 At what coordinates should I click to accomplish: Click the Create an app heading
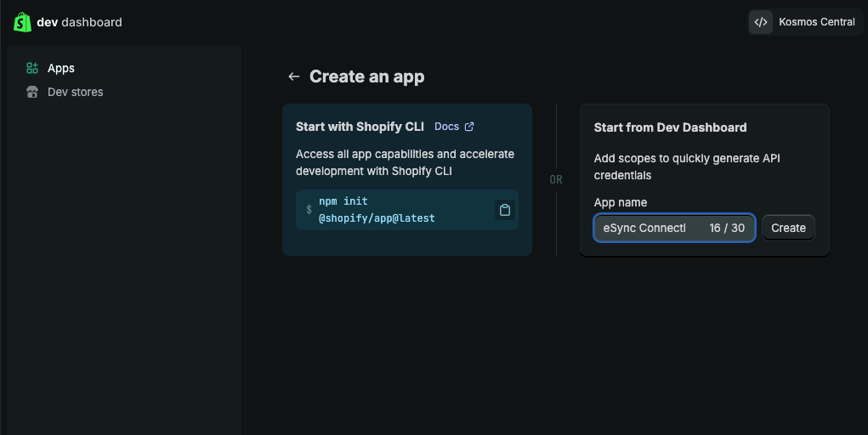[x=366, y=76]
